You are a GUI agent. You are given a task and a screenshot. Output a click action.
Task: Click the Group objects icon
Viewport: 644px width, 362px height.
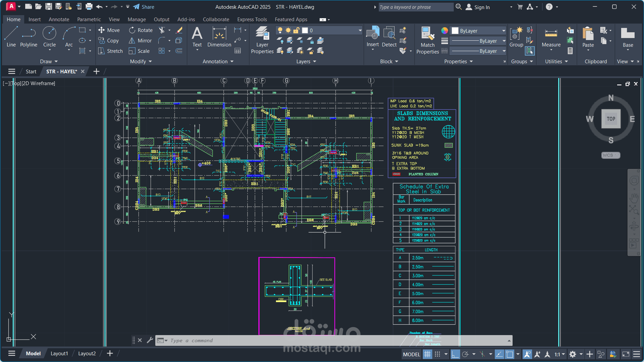coord(516,37)
